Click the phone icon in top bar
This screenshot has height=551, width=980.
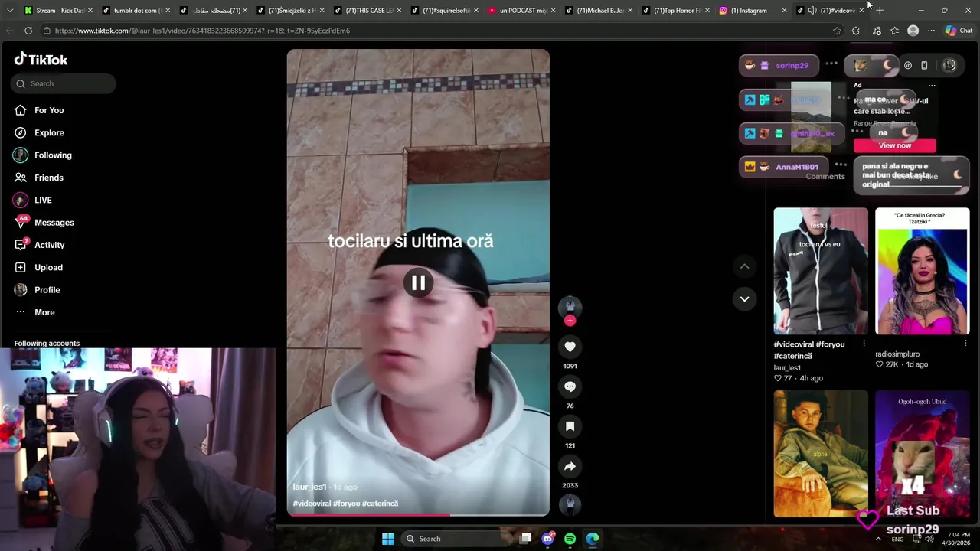(924, 66)
